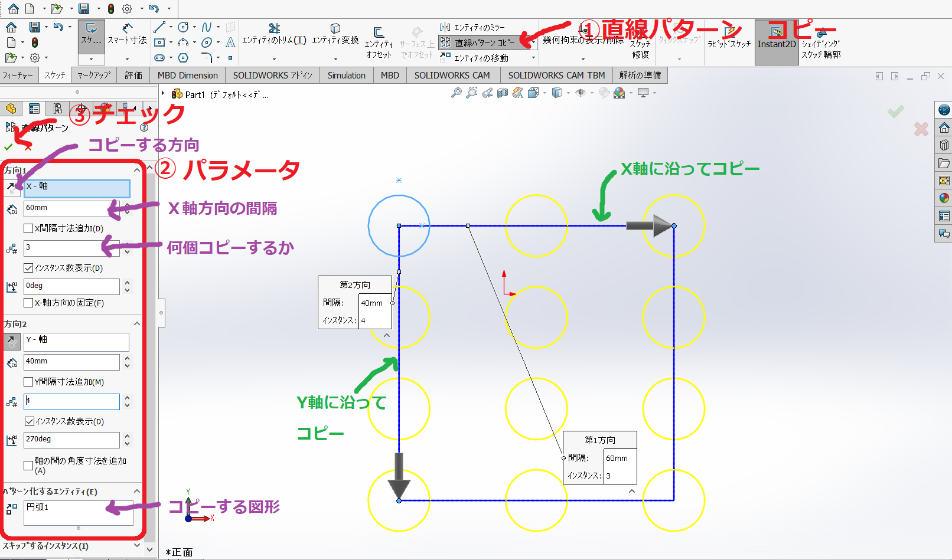This screenshot has height=560, width=952.
Task: Toggle Direction 1 インスタンス数表示(D) checkbox
Action: 28,268
